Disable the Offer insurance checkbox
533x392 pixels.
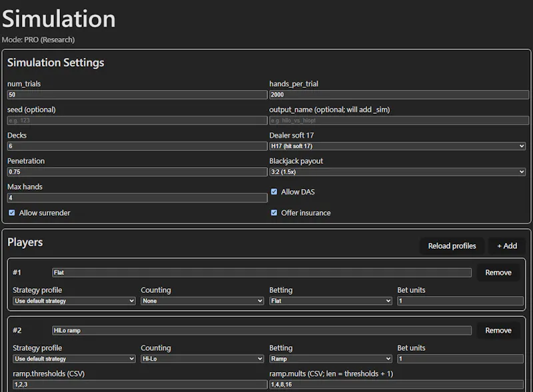(x=274, y=213)
